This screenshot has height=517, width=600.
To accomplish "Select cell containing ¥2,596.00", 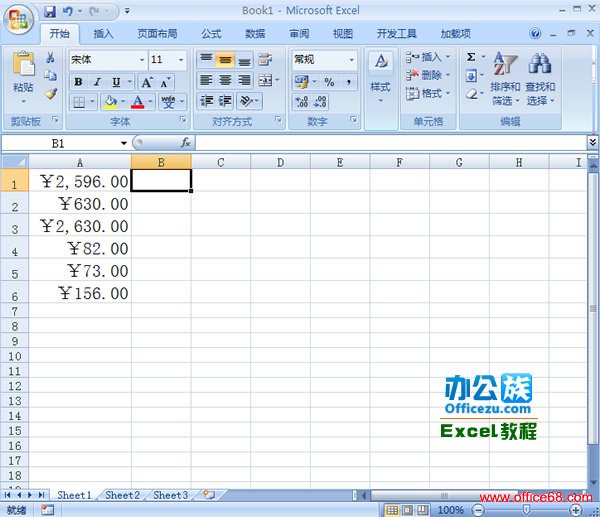I will [x=80, y=181].
